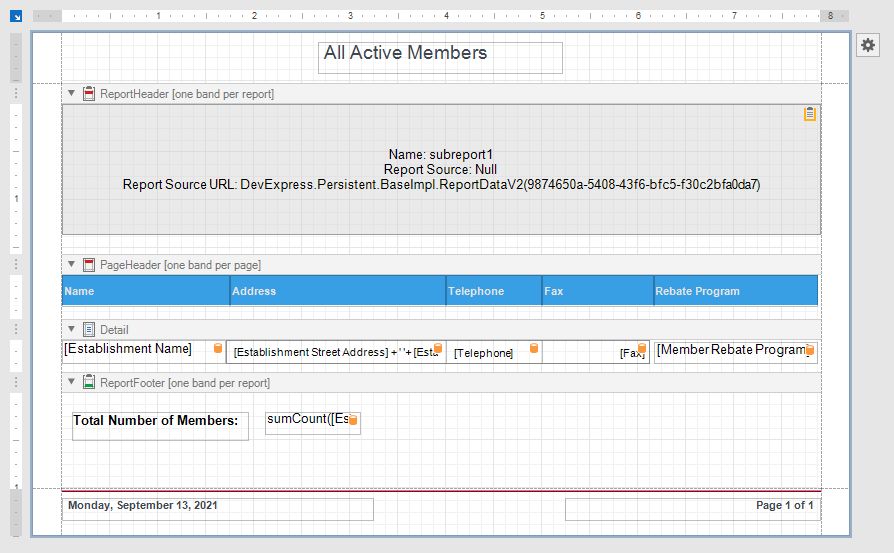Viewport: 894px width, 553px height.
Task: Select the All Active Members title label
Action: (x=440, y=57)
